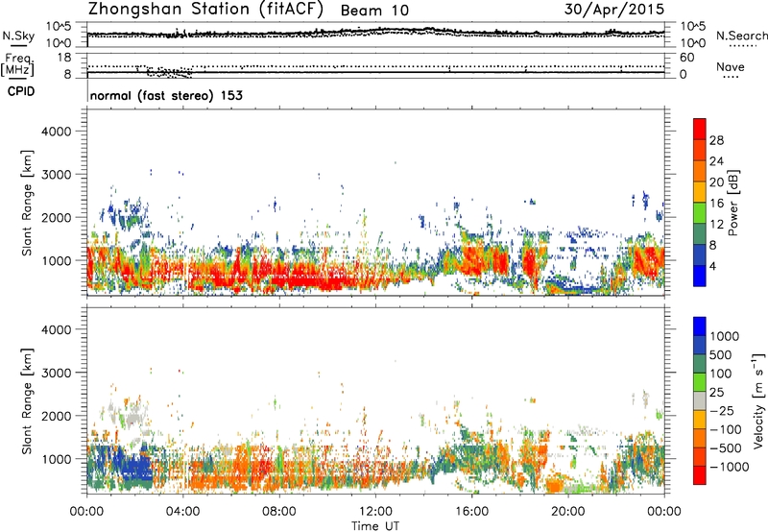
Task: Click the 28 label on power colorbar
Action: [x=716, y=140]
